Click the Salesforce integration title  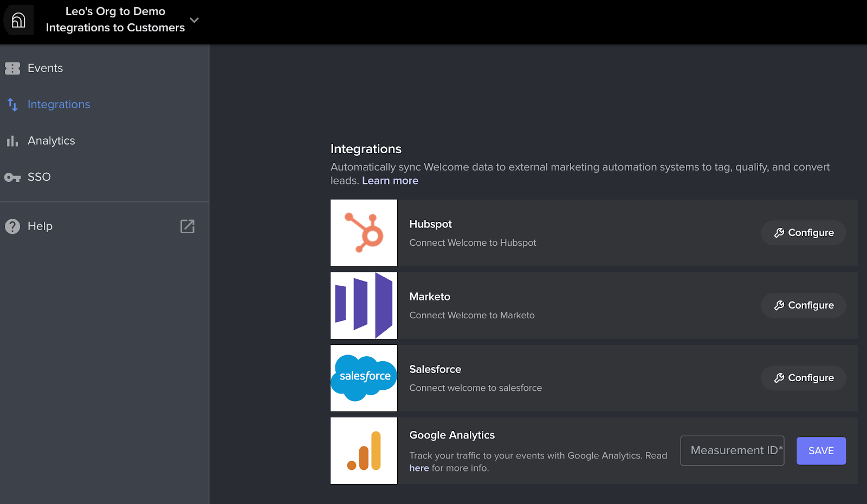coord(435,369)
